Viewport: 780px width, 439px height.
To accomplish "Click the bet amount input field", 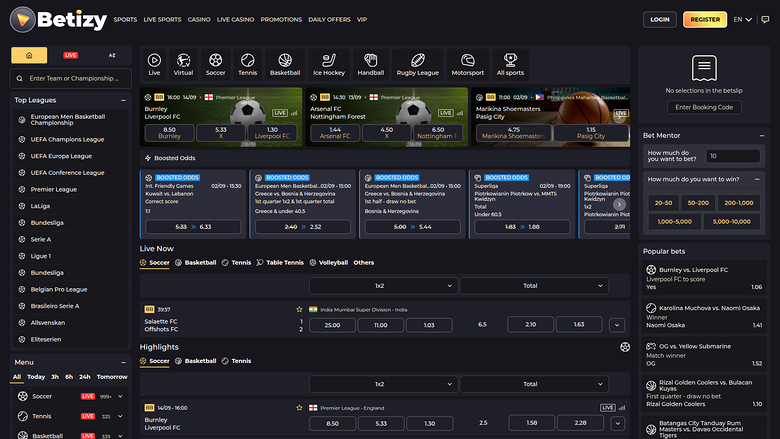I will [x=733, y=156].
